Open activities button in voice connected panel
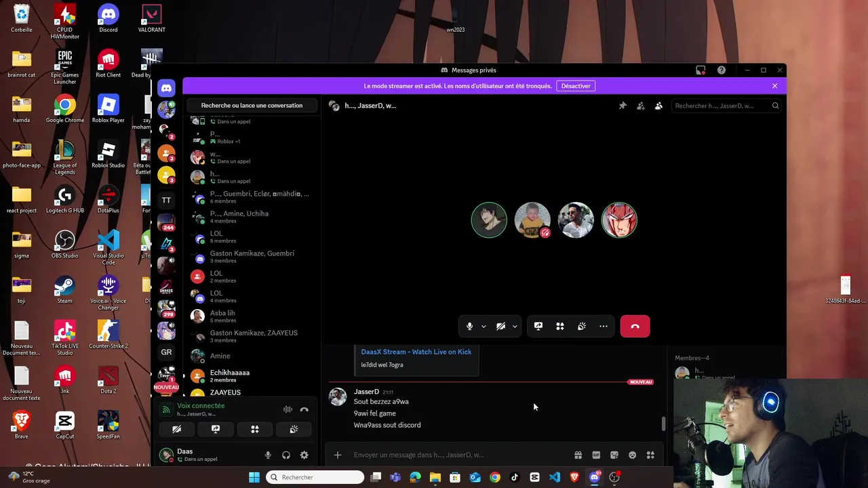The image size is (868, 488). (255, 429)
